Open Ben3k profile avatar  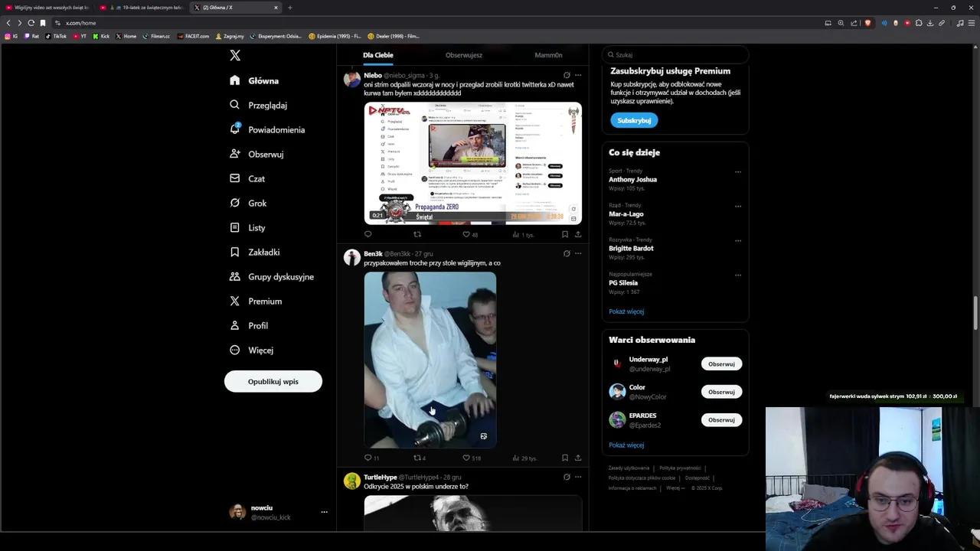coord(352,257)
